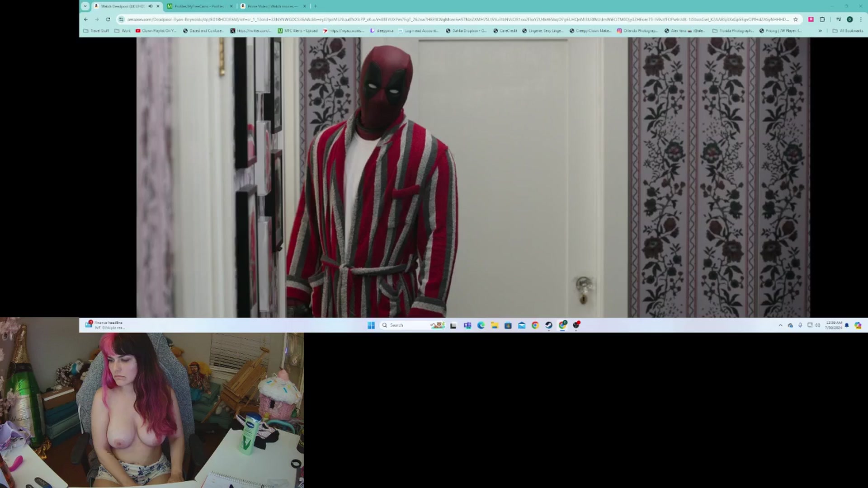Switch to the Watch Deadpool tab
This screenshot has width=868, height=488.
(x=122, y=6)
